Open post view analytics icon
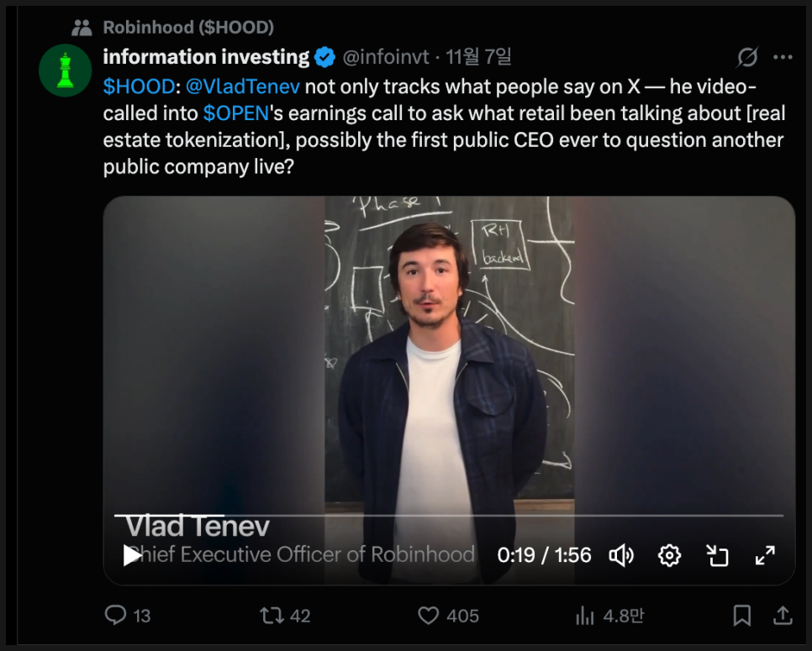The height and width of the screenshot is (651, 812). pos(585,616)
